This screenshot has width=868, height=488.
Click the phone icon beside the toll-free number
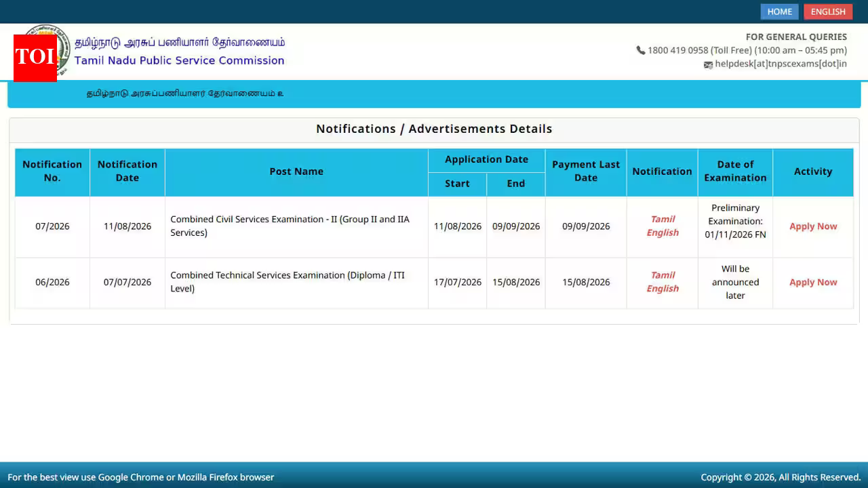pyautogui.click(x=640, y=50)
